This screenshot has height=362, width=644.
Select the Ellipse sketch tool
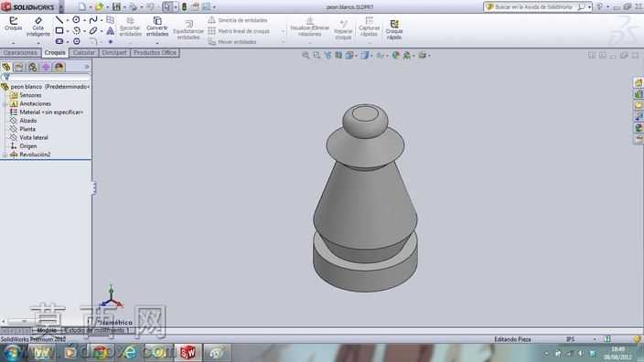(x=93, y=30)
